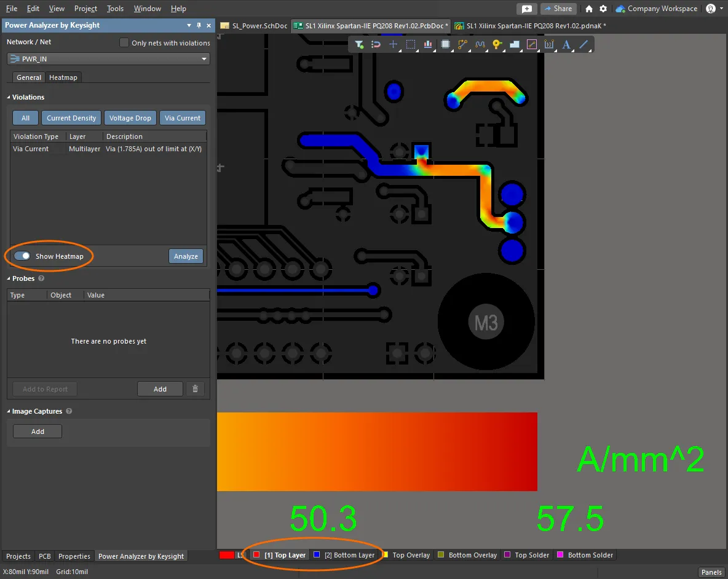Click the Bottom Layer blue color swatch

click(x=317, y=555)
